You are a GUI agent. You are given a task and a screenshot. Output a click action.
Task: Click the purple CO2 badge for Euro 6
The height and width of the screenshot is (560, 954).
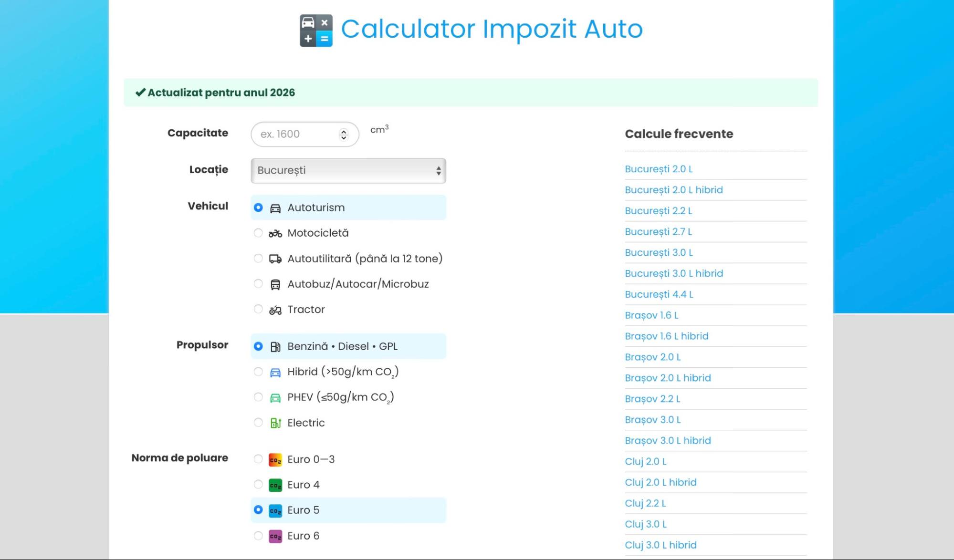pos(275,536)
